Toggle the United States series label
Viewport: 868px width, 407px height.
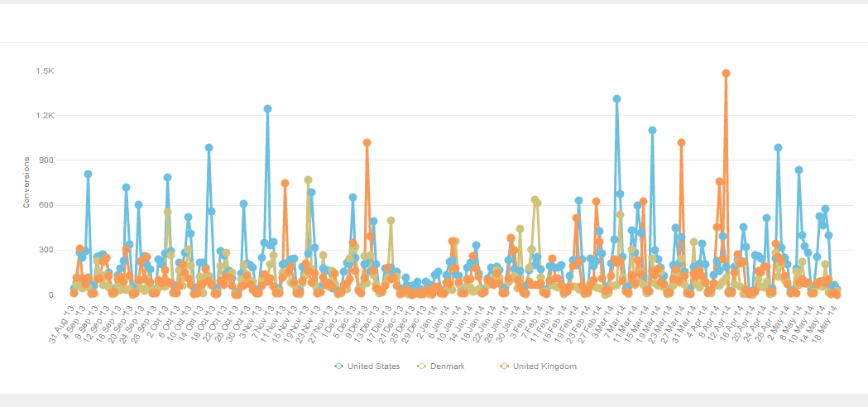[x=374, y=366]
